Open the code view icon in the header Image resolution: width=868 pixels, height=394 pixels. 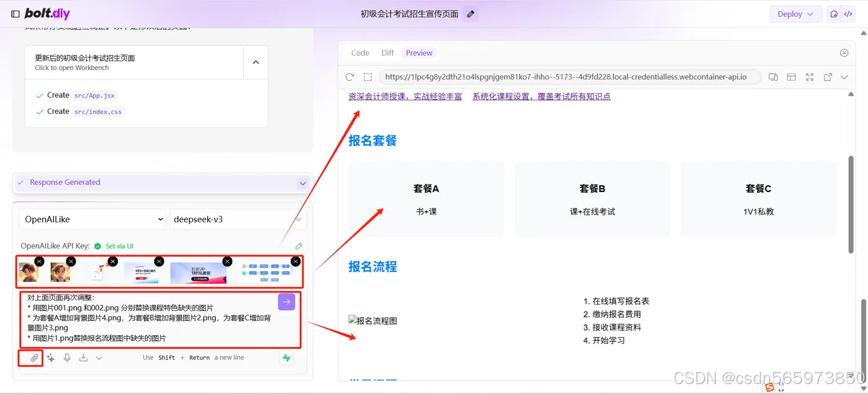tap(849, 14)
